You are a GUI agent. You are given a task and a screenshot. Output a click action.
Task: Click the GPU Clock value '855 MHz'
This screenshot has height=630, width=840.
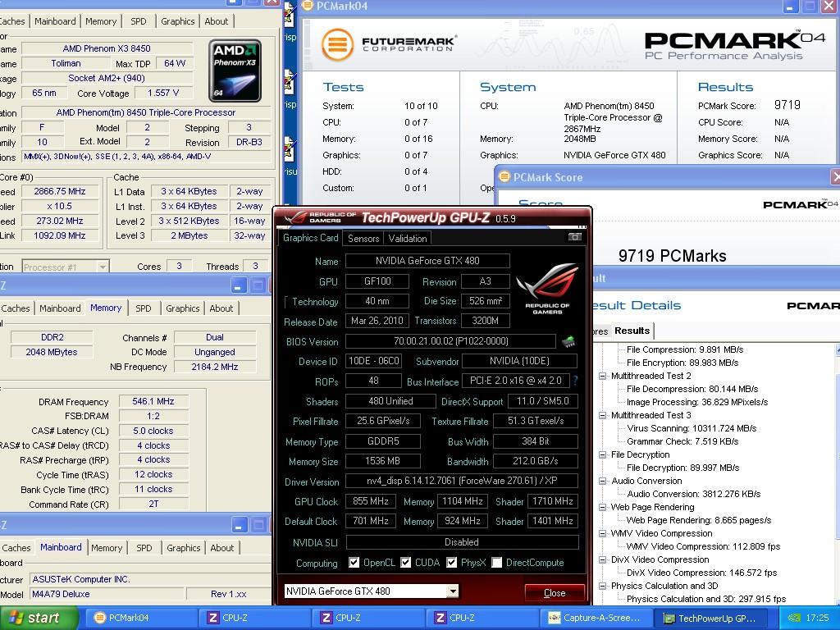pyautogui.click(x=371, y=501)
